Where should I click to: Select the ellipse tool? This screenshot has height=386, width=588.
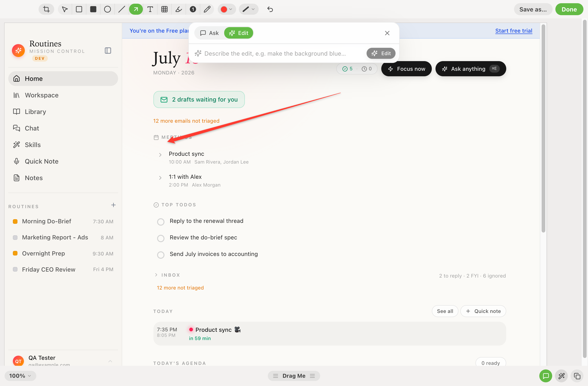[107, 9]
